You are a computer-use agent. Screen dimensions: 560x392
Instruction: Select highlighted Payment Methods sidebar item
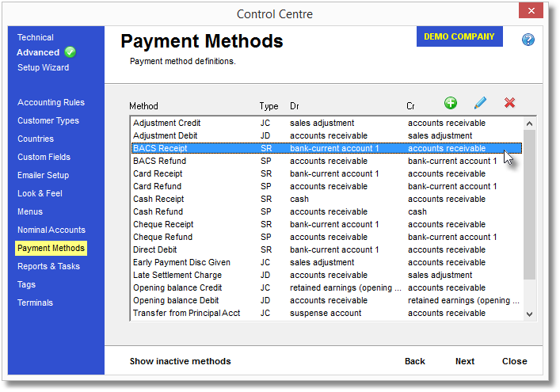tap(51, 248)
